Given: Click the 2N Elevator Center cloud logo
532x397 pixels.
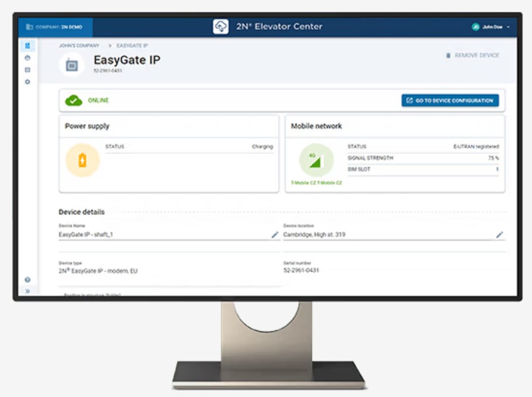Looking at the screenshot, I should 221,27.
